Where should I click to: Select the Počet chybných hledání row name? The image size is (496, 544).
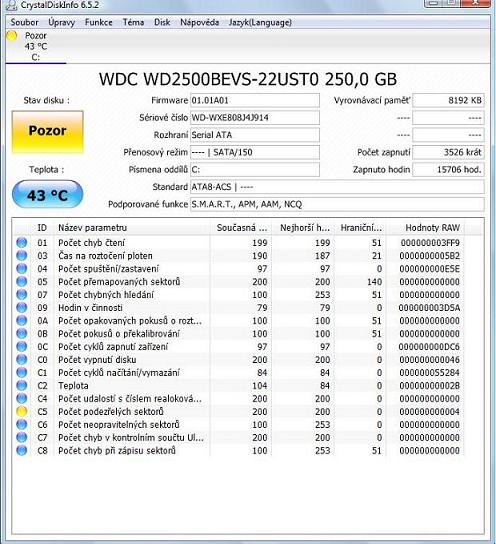pyautogui.click(x=106, y=295)
